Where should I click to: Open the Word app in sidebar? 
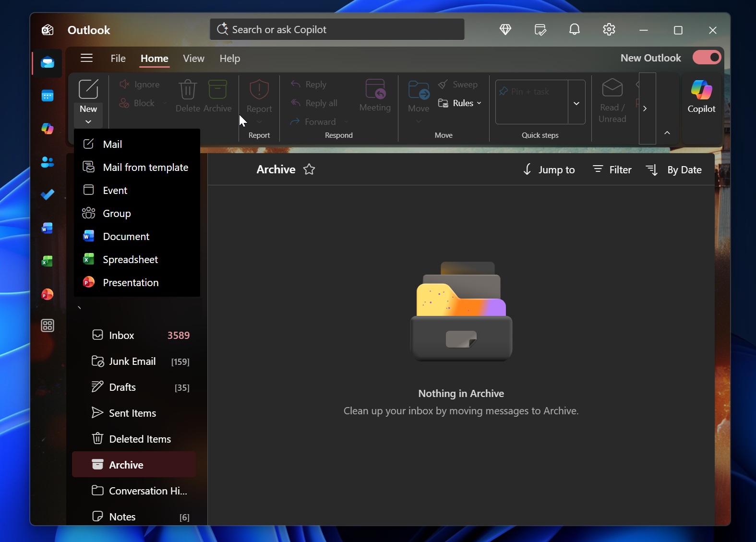pyautogui.click(x=48, y=228)
